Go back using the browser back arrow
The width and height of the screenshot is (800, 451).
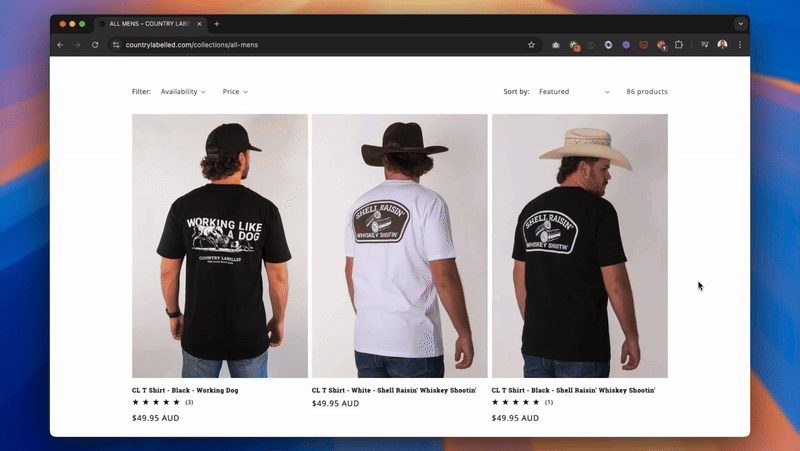60,45
